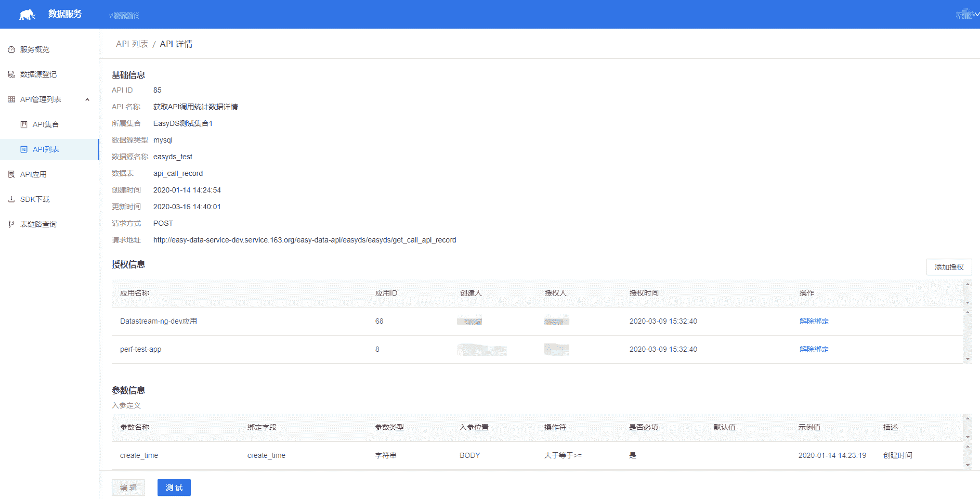
Task: Click the perf-test-app cell
Action: tap(140, 349)
